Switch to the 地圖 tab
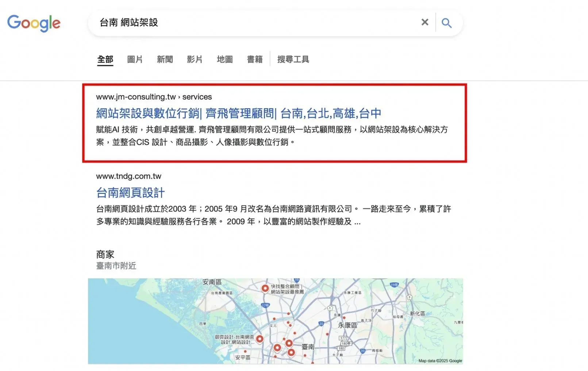 pyautogui.click(x=225, y=59)
